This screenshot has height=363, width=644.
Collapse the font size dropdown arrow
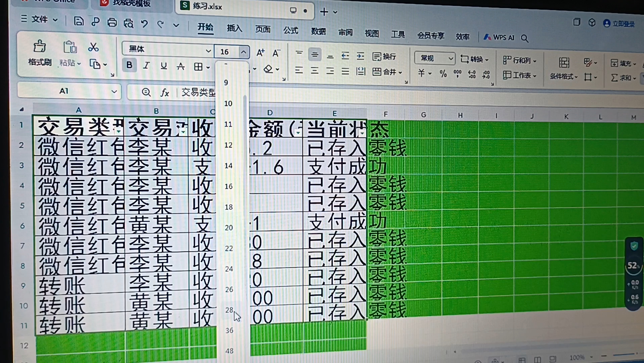244,52
